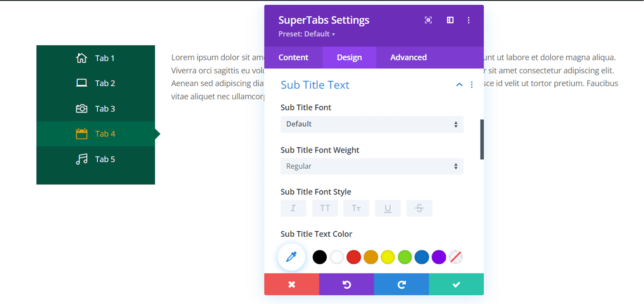The image size is (644, 304).
Task: Toggle italic sub title font style
Action: tap(293, 208)
